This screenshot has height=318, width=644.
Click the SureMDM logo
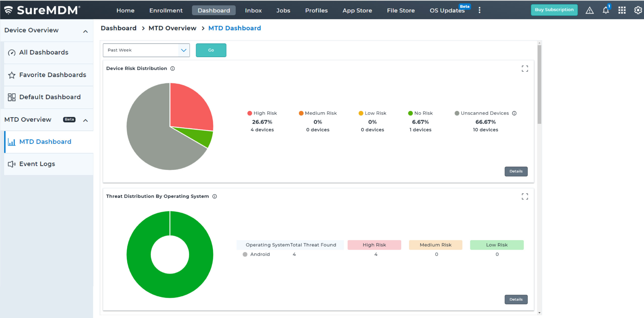[42, 10]
